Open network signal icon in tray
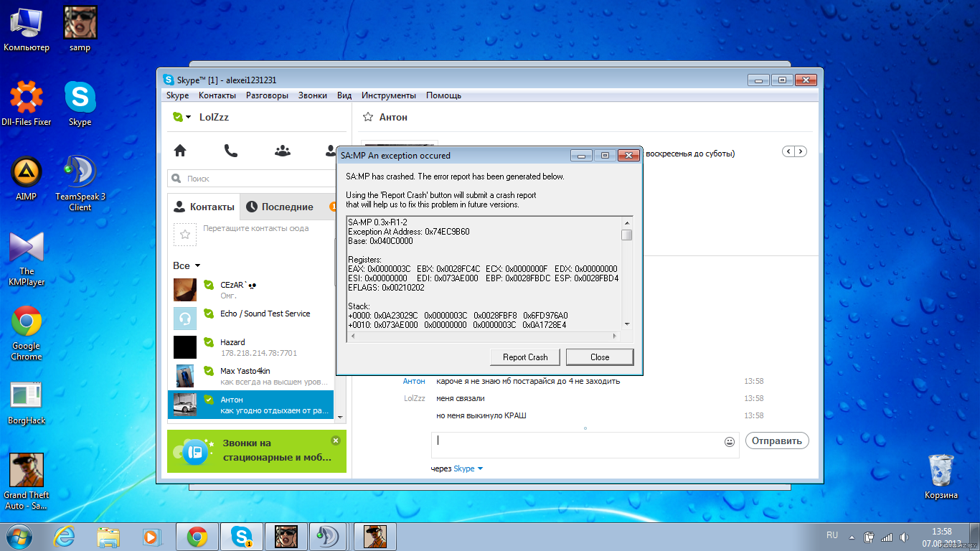Screen dimensions: 980x551 coord(887,537)
